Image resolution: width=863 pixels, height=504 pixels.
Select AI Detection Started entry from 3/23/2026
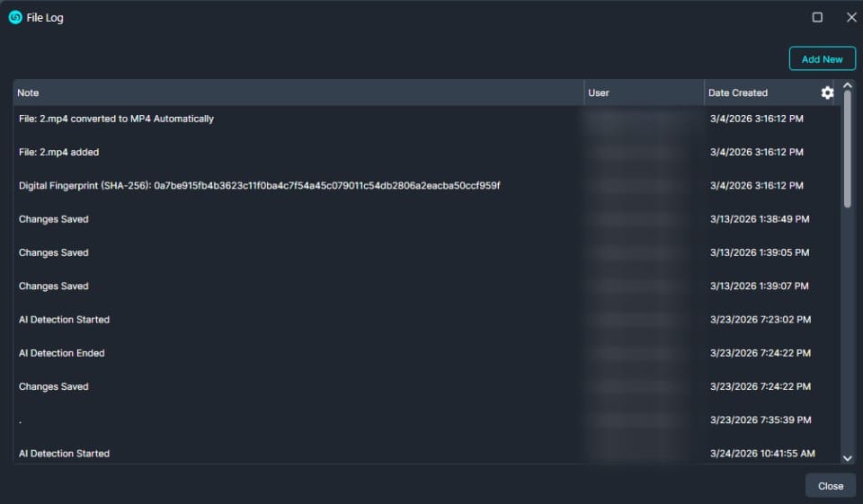pos(65,320)
